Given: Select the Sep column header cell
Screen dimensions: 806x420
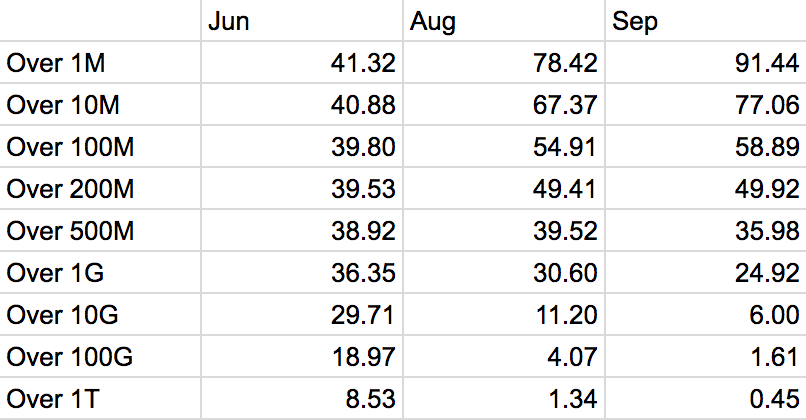Looking at the screenshot, I should pos(706,21).
